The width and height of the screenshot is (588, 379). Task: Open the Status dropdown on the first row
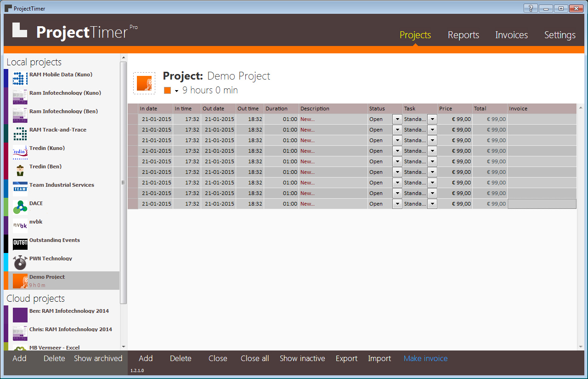(397, 119)
